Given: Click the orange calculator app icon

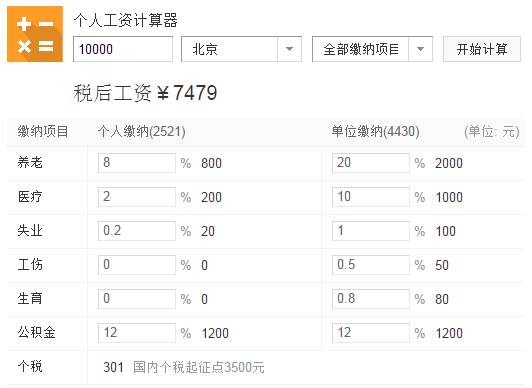Looking at the screenshot, I should pos(35,34).
